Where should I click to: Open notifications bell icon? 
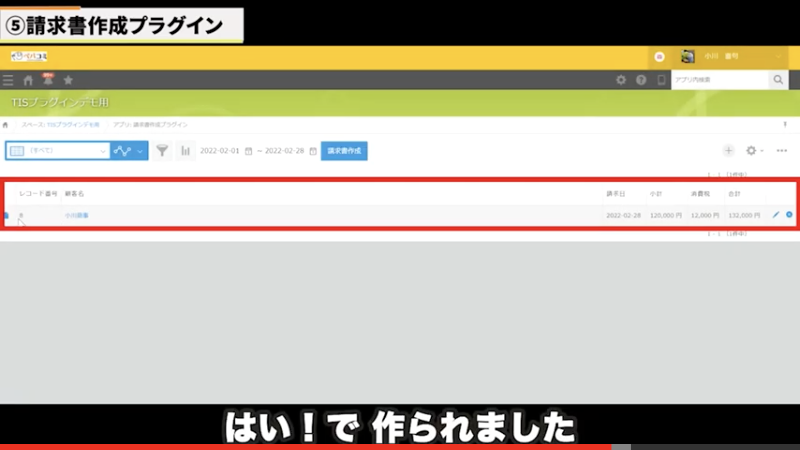pos(47,80)
